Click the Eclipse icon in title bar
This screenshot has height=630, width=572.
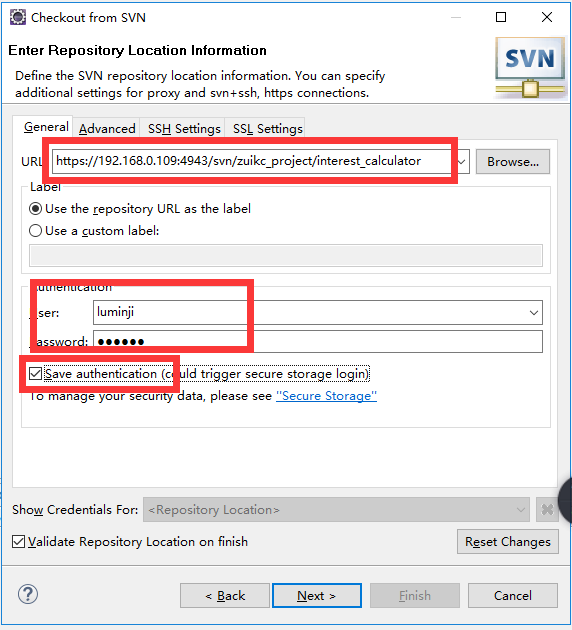(18, 17)
